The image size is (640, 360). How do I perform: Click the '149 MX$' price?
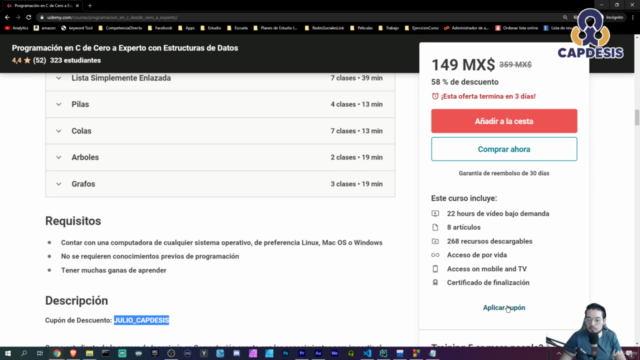(x=463, y=65)
